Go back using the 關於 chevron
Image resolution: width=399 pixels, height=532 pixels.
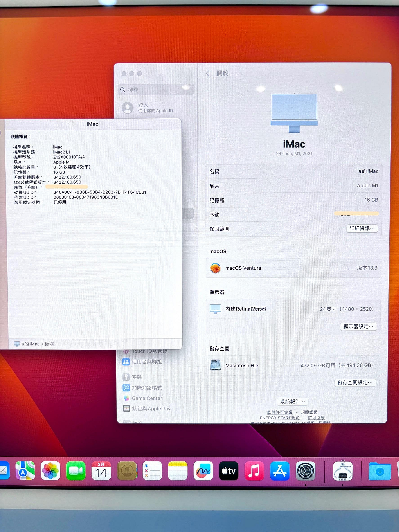point(208,73)
